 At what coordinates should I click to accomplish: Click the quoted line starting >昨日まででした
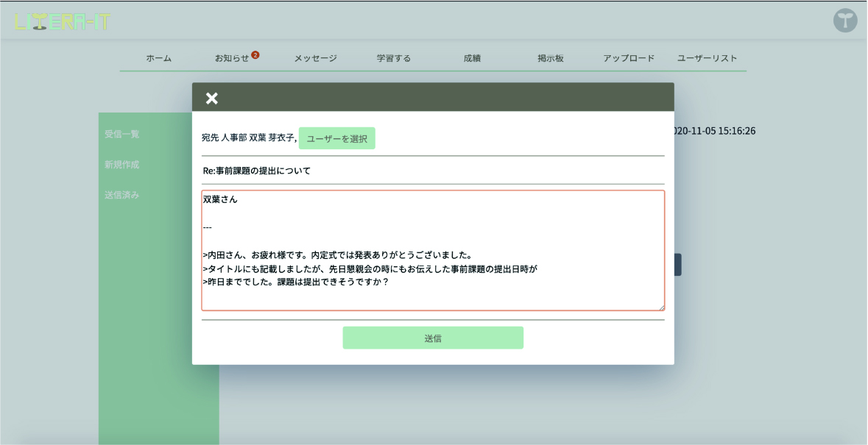296,282
